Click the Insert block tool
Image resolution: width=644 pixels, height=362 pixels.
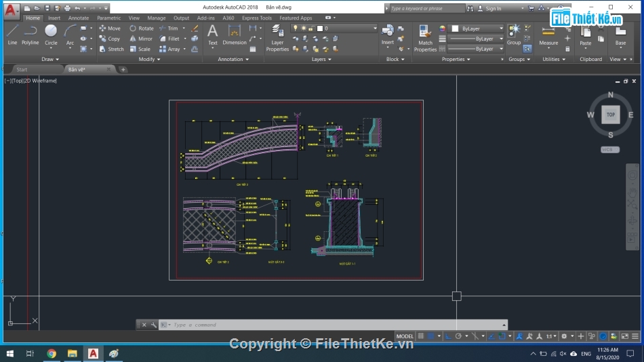tap(387, 35)
